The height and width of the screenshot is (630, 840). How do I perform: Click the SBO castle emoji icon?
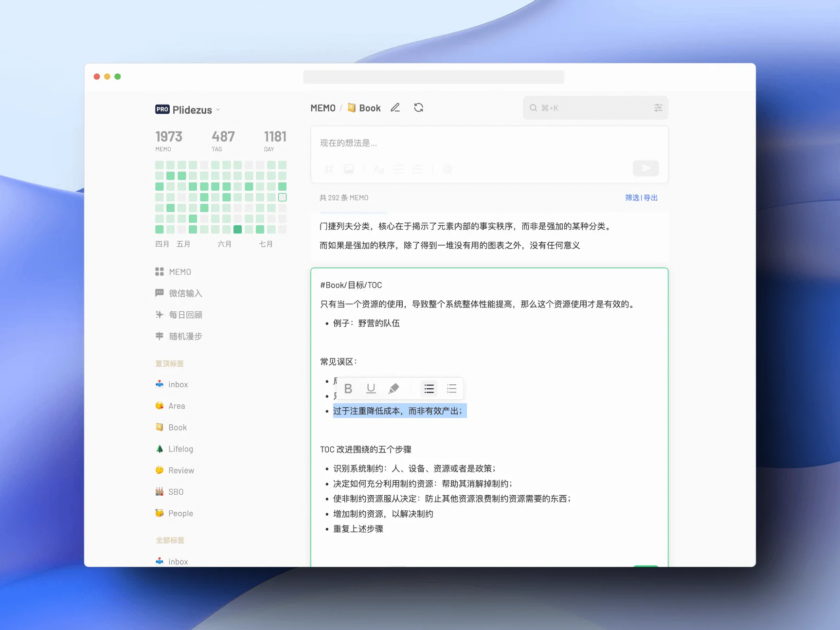pyautogui.click(x=160, y=491)
